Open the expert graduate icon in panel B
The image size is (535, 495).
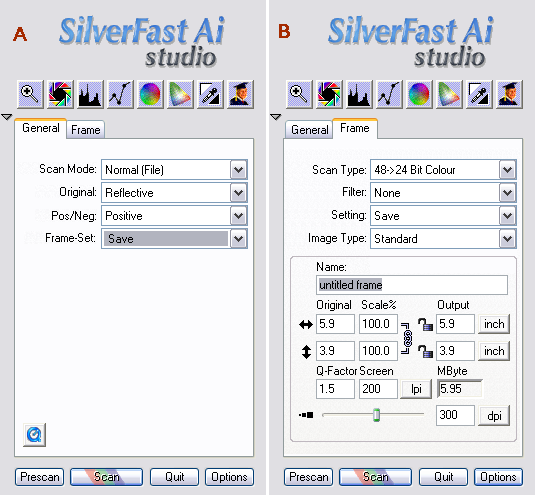(x=509, y=94)
